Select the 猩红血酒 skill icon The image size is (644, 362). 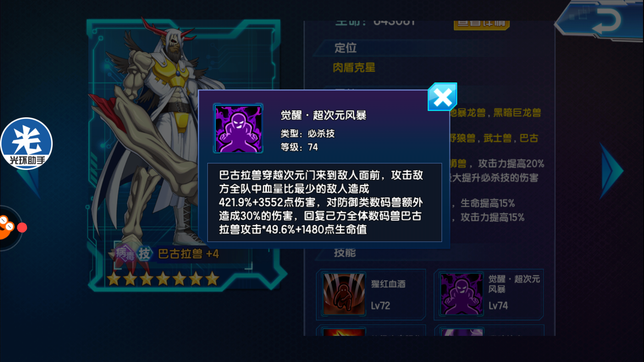pos(343,294)
